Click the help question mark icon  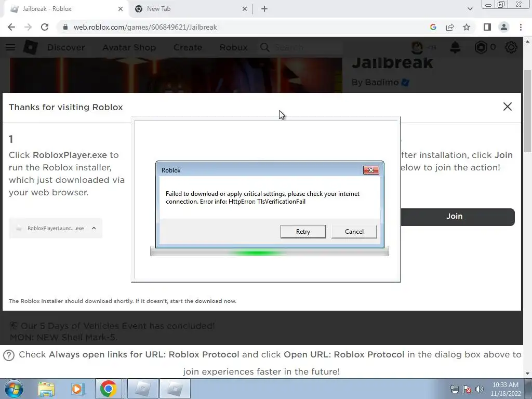tap(9, 355)
